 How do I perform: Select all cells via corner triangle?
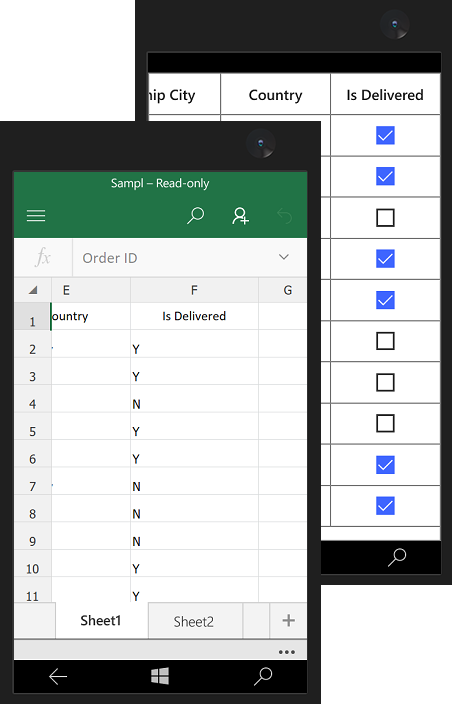(33, 290)
